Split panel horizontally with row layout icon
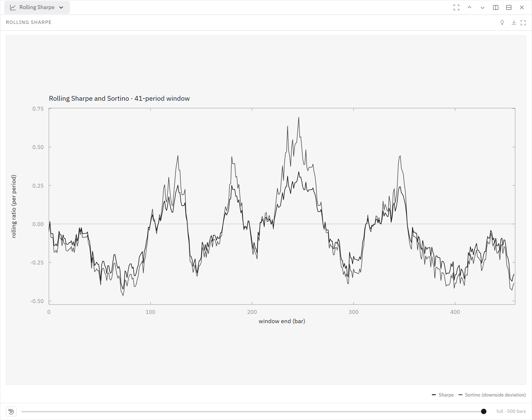Viewport: 532px width, 420px height. 509,7
